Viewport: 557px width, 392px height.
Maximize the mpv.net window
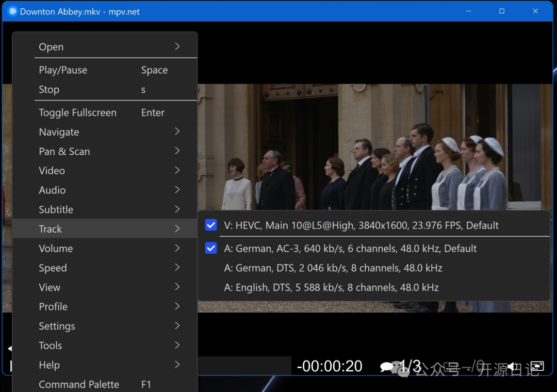(502, 11)
